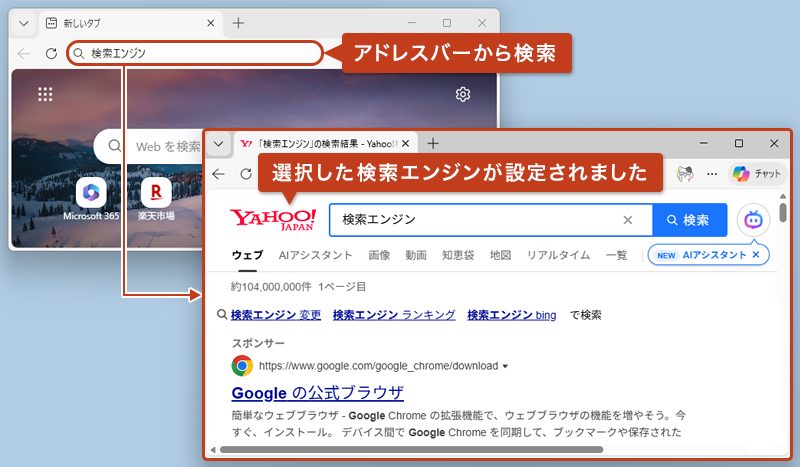Select the Yahoo search results tab
The height and width of the screenshot is (467, 800).
[326, 144]
